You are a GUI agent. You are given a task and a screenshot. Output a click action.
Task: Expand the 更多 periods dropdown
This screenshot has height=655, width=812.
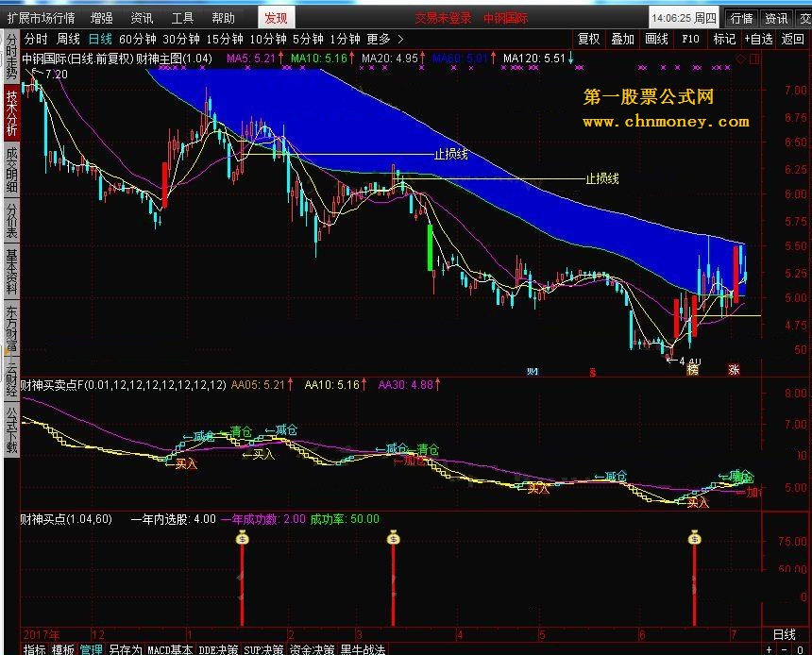(379, 39)
